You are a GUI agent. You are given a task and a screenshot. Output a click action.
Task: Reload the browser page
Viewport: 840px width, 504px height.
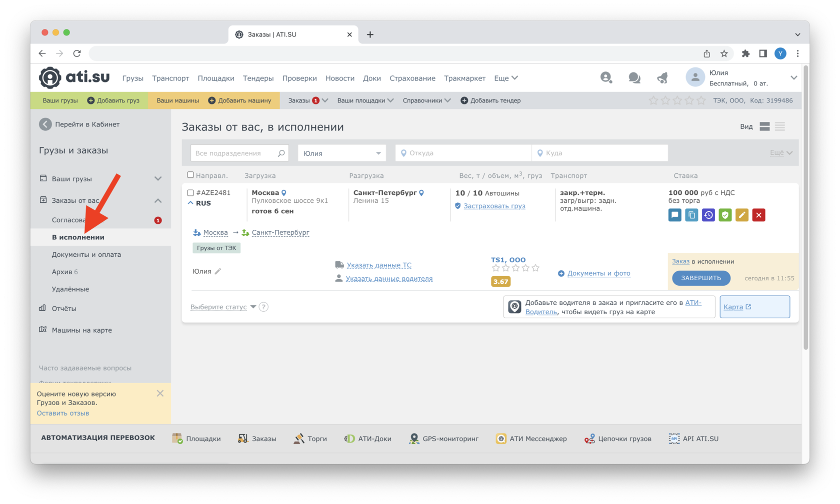[77, 53]
